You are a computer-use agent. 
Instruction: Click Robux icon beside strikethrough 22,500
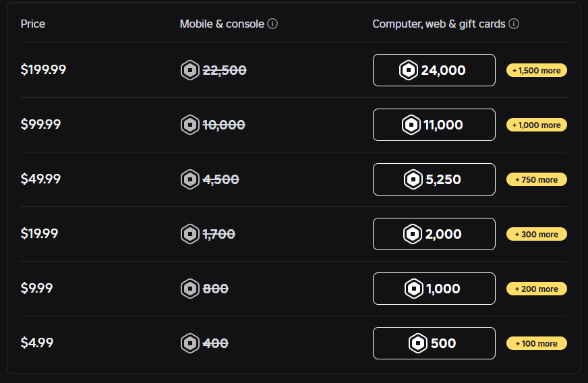point(190,70)
